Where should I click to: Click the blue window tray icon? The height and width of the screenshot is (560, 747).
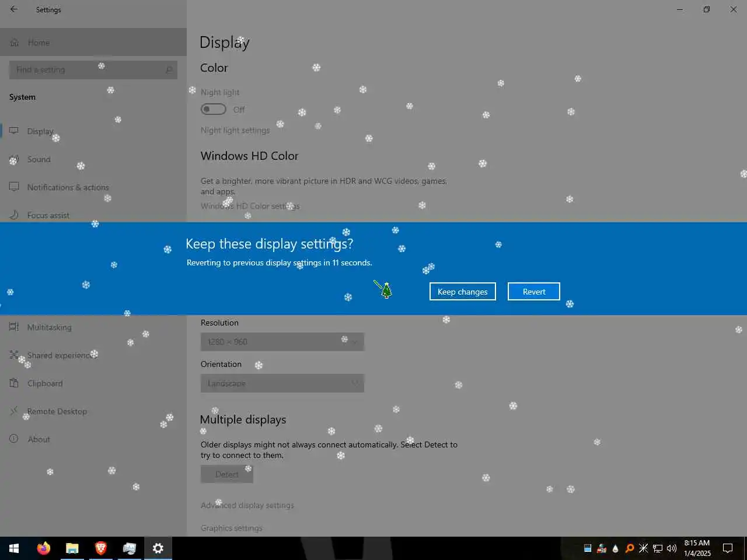pos(588,548)
